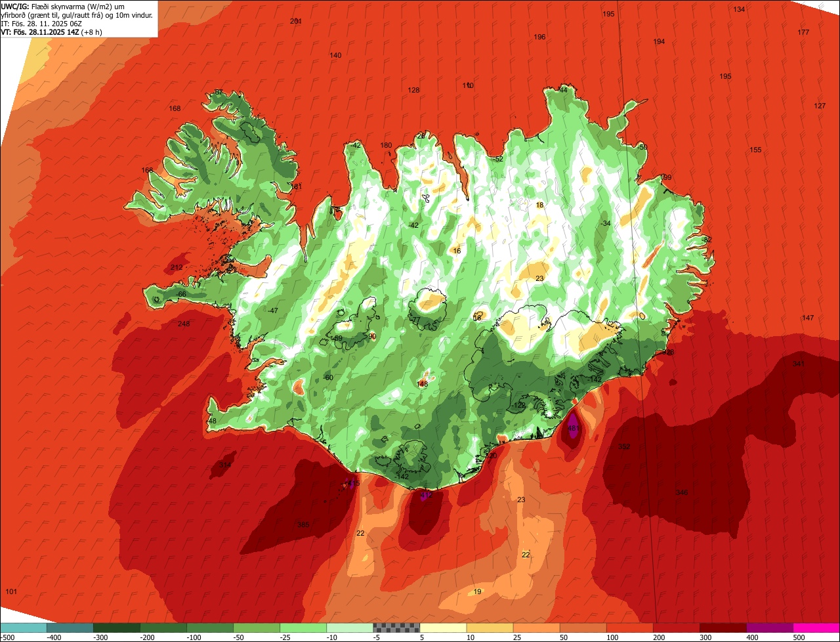Click the map value 352
Image resolution: width=840 pixels, height=642 pixels.
pos(624,446)
